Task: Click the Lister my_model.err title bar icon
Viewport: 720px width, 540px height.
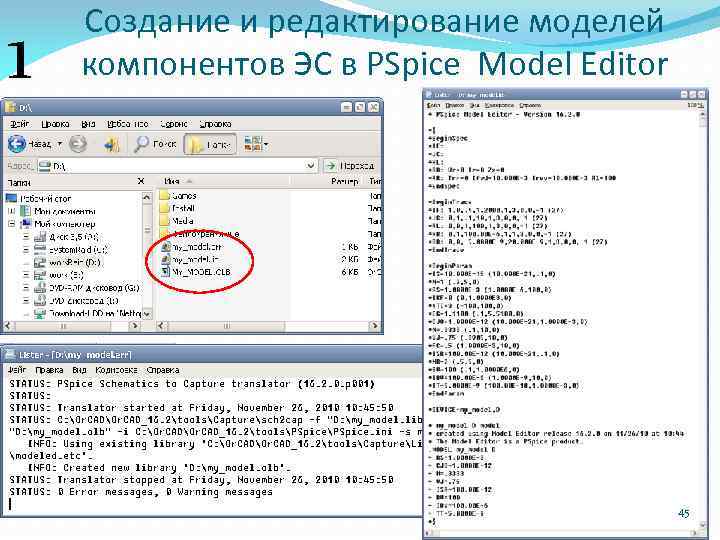Action: [10, 354]
